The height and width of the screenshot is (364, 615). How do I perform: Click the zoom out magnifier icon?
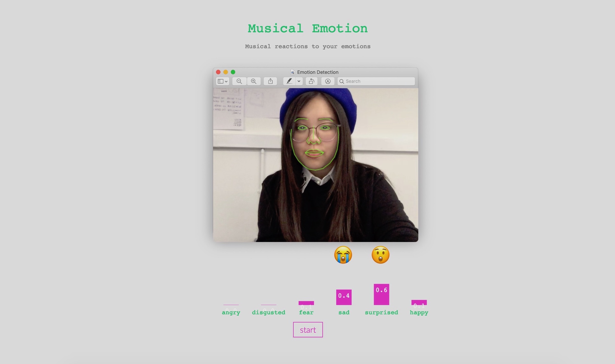pos(239,81)
